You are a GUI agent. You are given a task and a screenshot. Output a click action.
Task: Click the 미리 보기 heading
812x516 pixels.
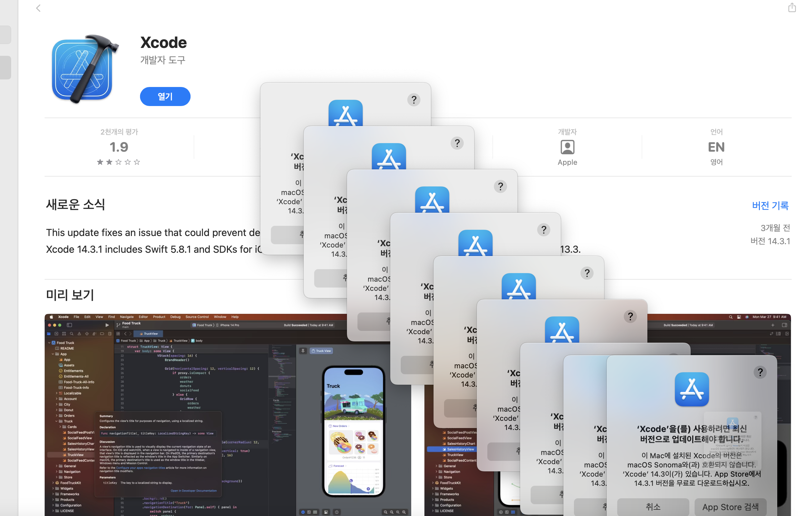[x=70, y=295]
